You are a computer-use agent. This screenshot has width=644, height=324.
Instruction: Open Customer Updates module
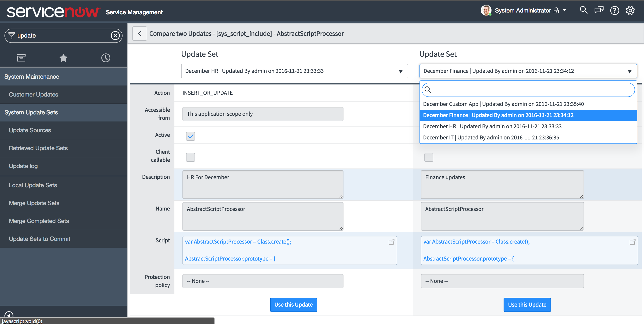coord(64,95)
